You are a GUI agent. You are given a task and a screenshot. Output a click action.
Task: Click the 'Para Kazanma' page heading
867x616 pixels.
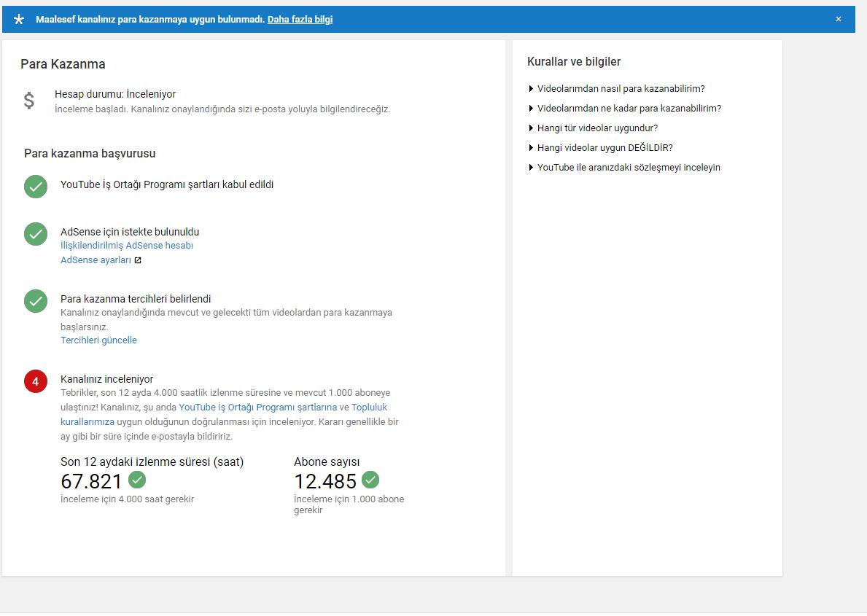63,64
